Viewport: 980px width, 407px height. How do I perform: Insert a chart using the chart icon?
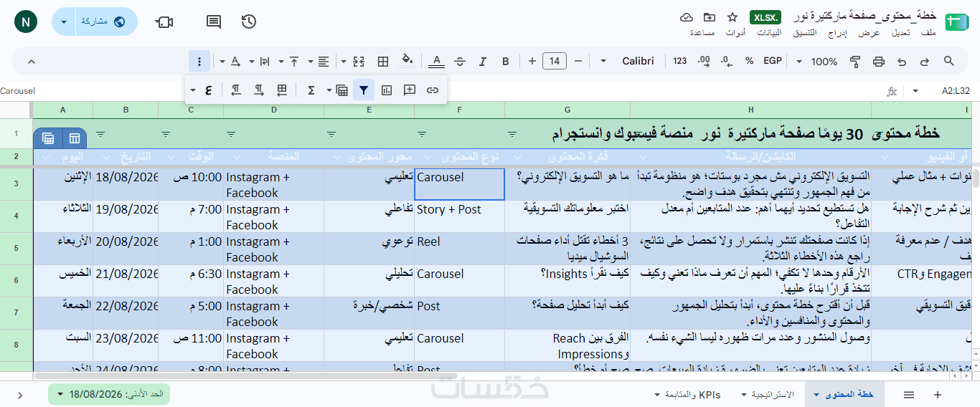coord(387,90)
